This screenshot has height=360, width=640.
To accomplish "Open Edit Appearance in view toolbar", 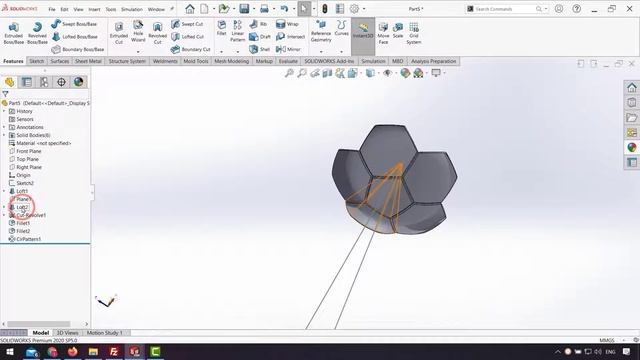I will point(405,73).
